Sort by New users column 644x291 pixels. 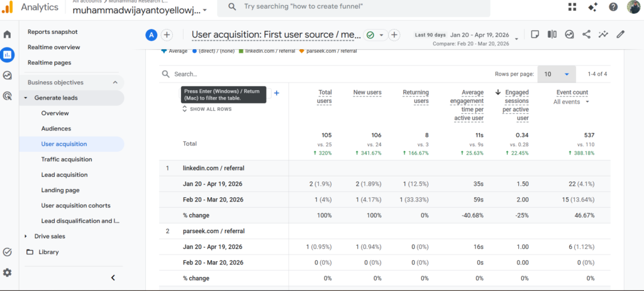coord(367,93)
